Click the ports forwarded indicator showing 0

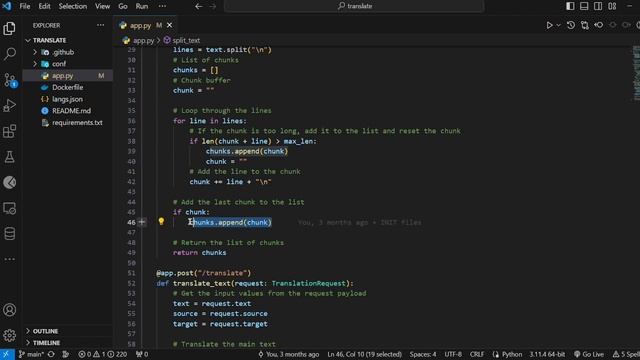click(142, 354)
